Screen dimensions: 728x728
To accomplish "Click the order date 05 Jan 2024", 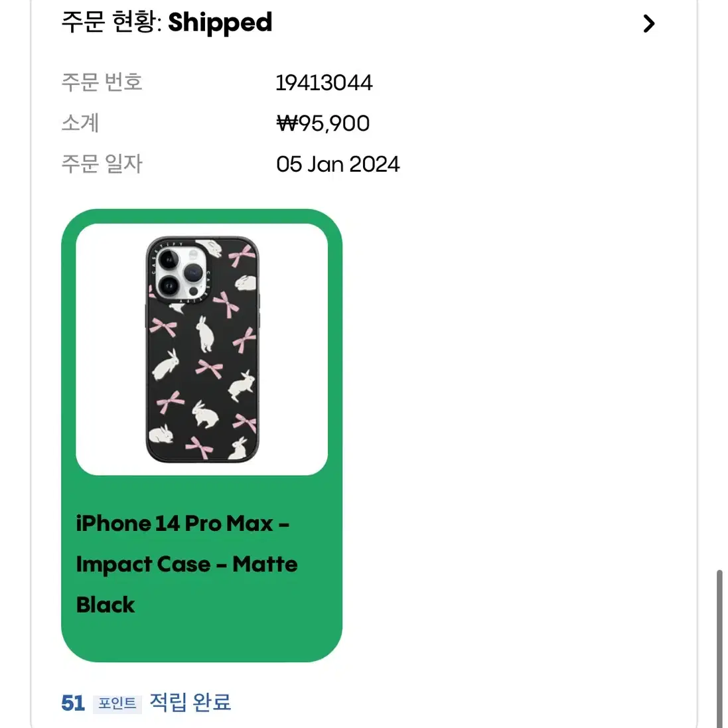I will 338,164.
